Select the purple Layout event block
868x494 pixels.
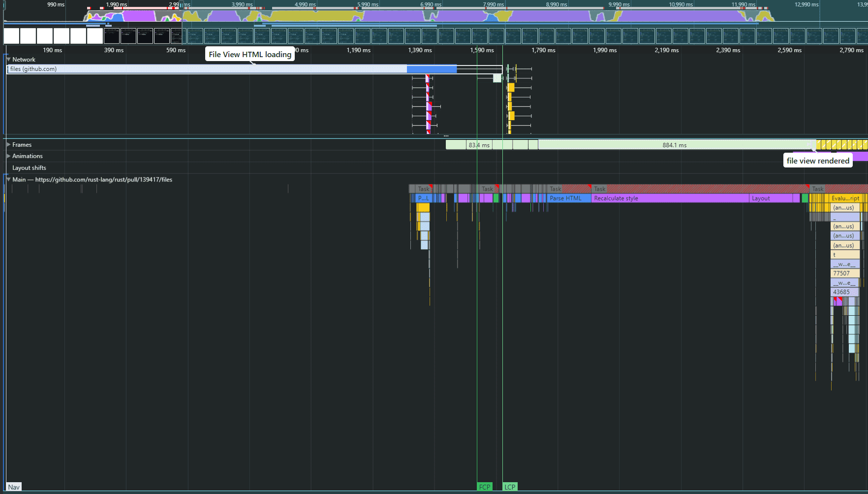point(770,198)
